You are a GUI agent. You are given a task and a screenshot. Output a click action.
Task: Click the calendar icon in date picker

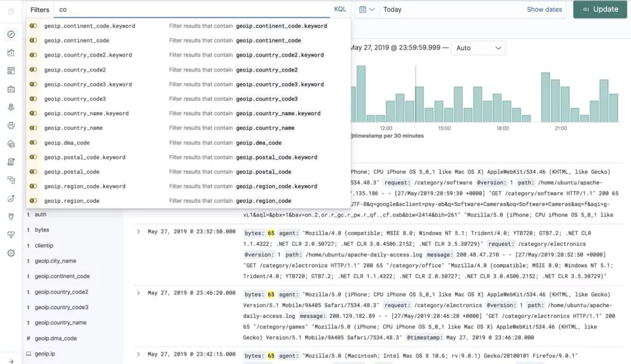tap(362, 9)
